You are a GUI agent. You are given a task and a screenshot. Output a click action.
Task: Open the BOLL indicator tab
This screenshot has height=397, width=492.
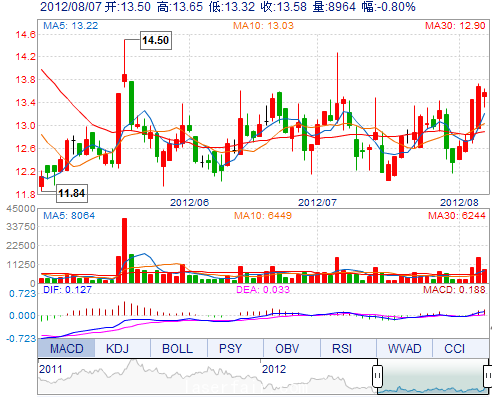(x=177, y=348)
